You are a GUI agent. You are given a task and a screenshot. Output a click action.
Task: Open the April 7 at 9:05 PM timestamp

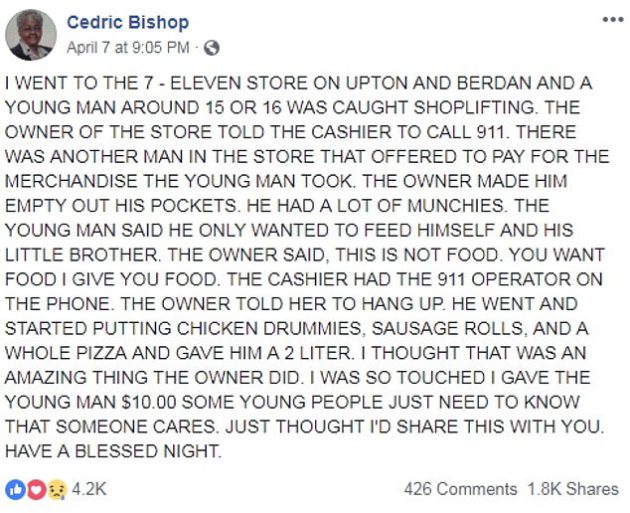point(128,47)
